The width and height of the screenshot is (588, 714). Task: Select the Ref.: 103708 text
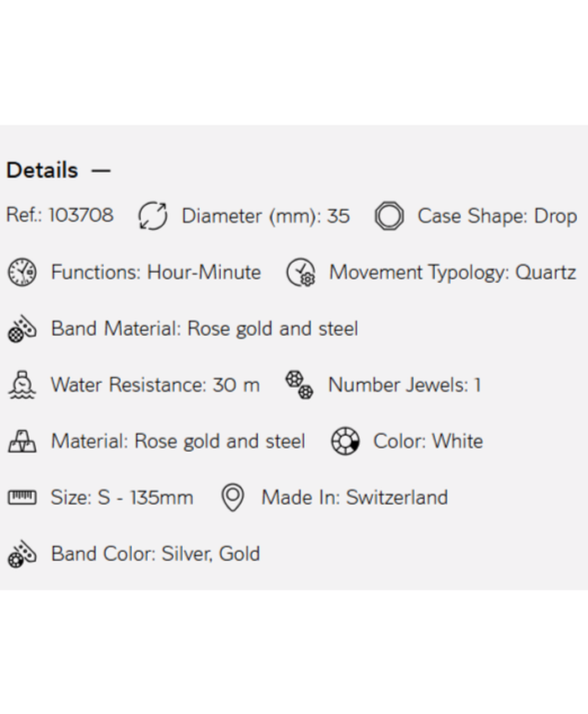point(60,216)
